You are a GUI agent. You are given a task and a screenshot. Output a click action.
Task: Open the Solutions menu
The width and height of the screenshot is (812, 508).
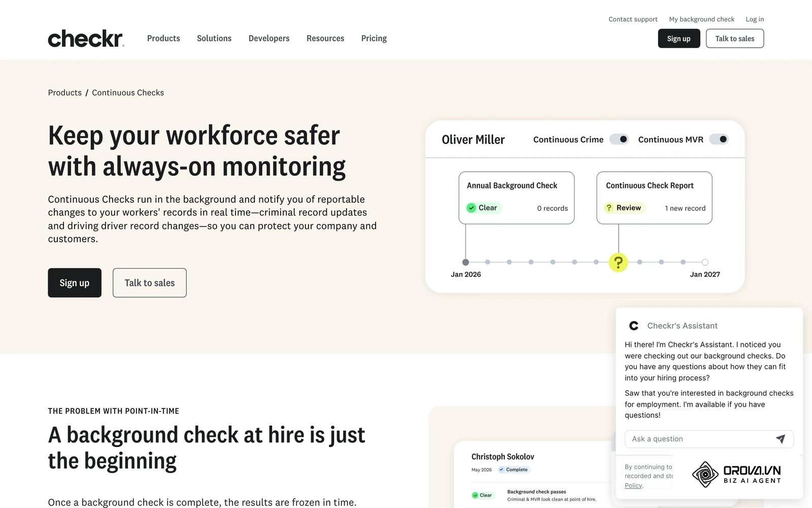[x=214, y=39]
